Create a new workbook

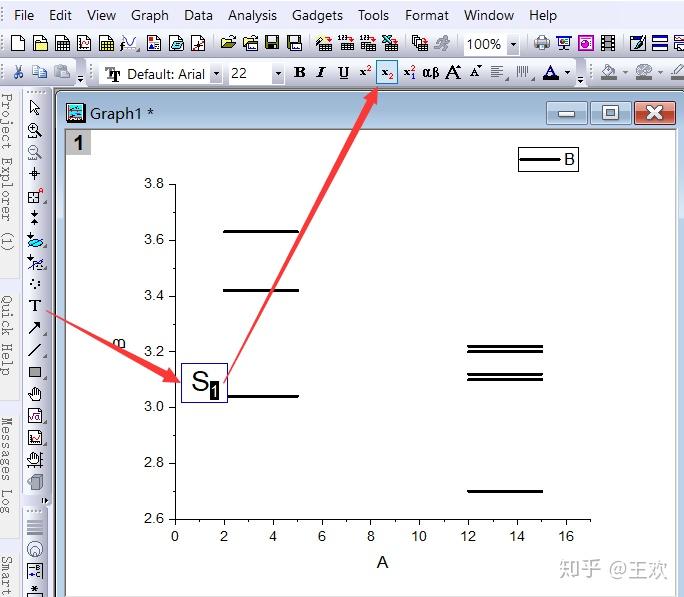tap(62, 43)
